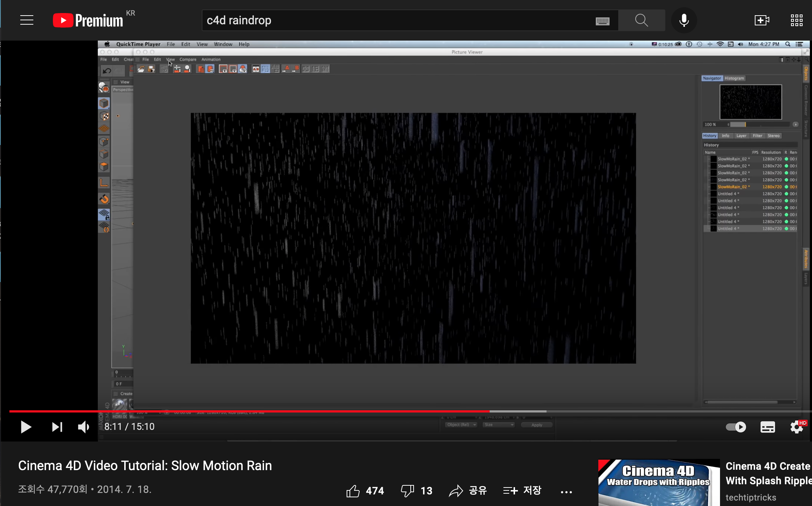Viewport: 812px width, 506px height.
Task: Open the Picture Viewer View menu
Action: pyautogui.click(x=170, y=59)
